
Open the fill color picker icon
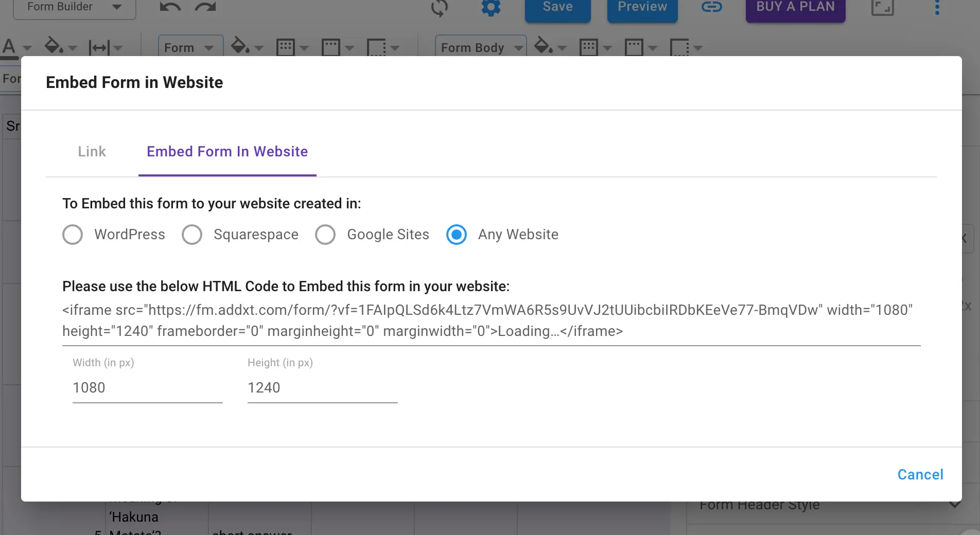(x=54, y=46)
